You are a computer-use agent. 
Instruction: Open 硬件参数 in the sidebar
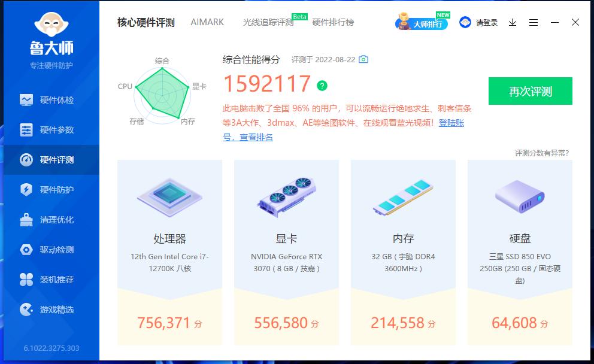(x=51, y=130)
